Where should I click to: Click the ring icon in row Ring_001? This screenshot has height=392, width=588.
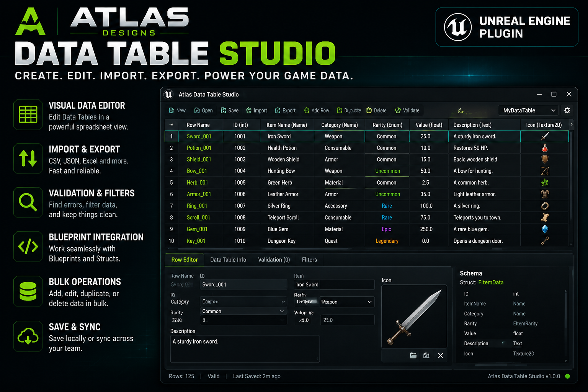(x=545, y=206)
